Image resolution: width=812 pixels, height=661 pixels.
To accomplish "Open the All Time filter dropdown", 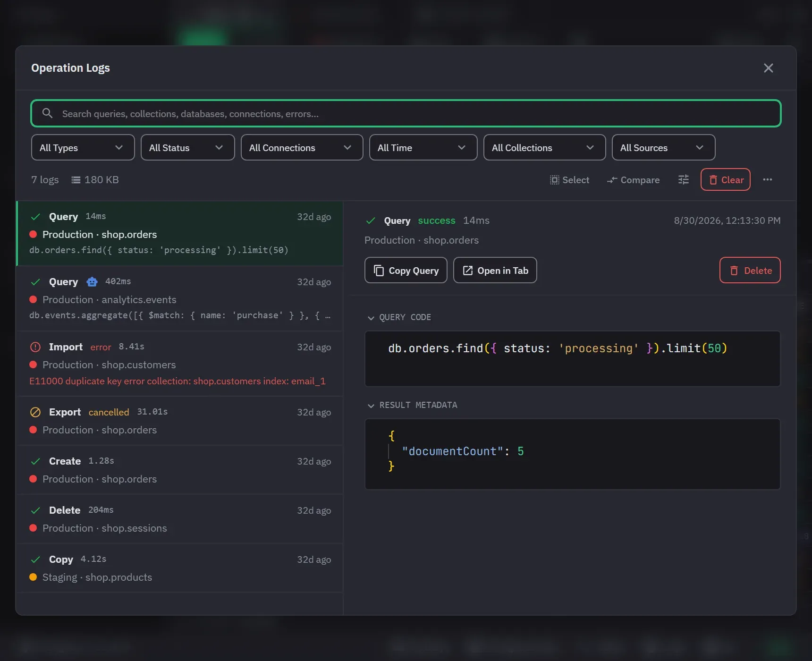I will tap(423, 148).
